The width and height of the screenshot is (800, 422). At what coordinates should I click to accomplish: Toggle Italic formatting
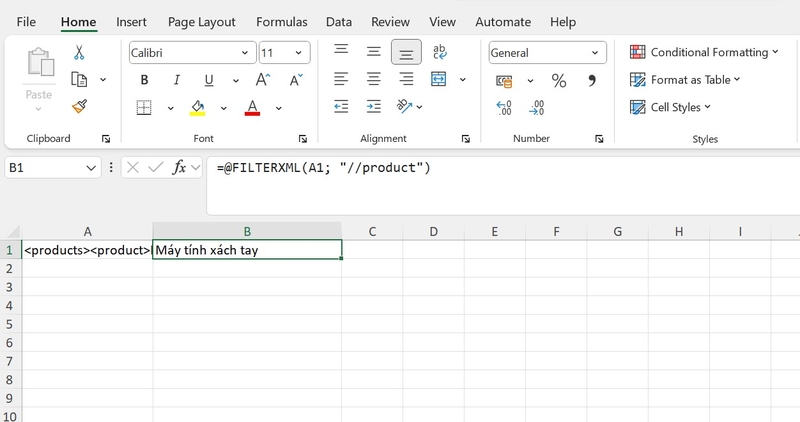tap(177, 80)
